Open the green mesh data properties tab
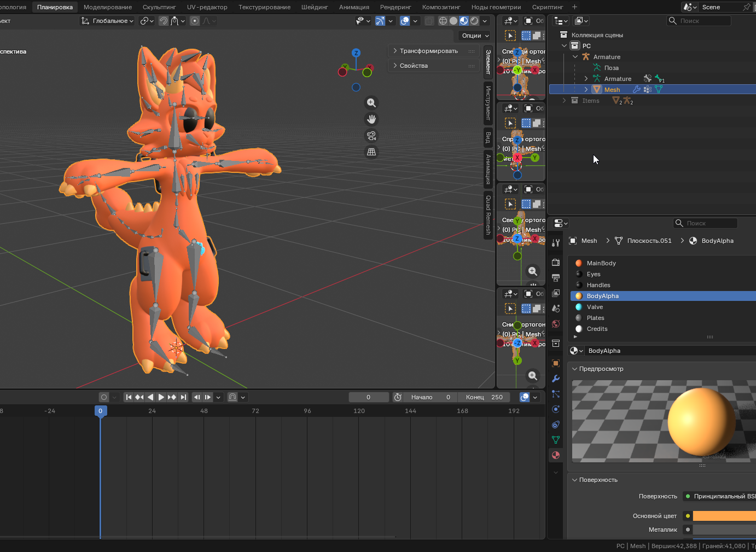This screenshot has height=552, width=756. coord(555,440)
